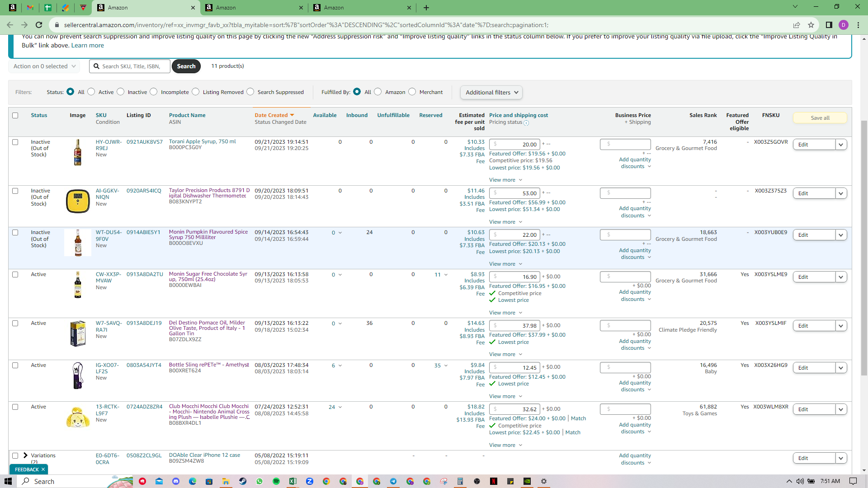
Task: Click the Save all button
Action: [820, 118]
